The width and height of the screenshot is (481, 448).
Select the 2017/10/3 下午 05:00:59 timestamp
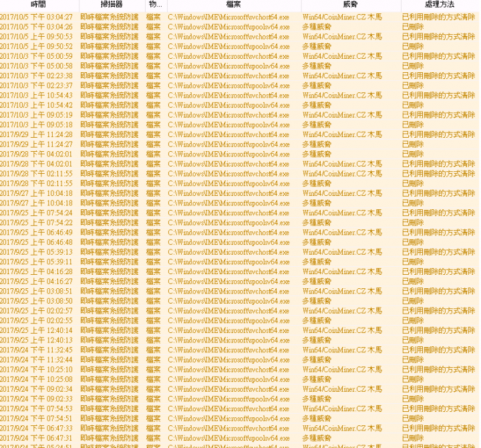tap(36, 56)
